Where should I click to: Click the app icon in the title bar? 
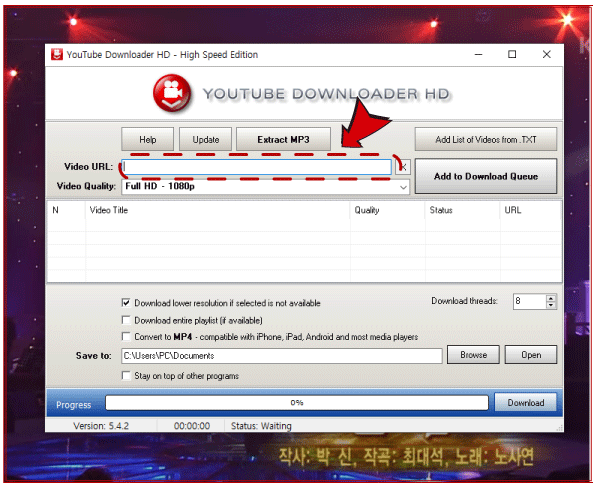[x=57, y=54]
